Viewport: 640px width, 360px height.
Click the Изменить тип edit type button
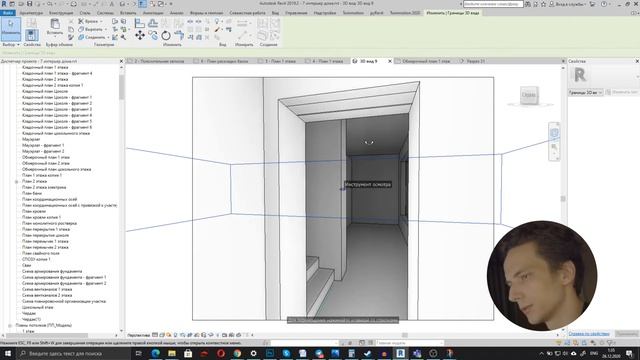[x=623, y=93]
